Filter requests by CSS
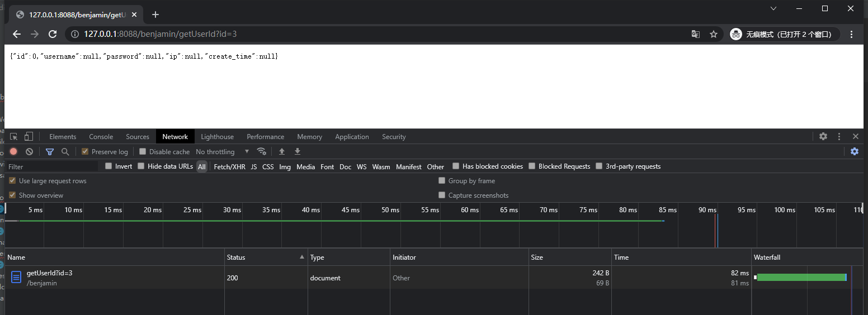Viewport: 868px width, 315px height. point(268,166)
